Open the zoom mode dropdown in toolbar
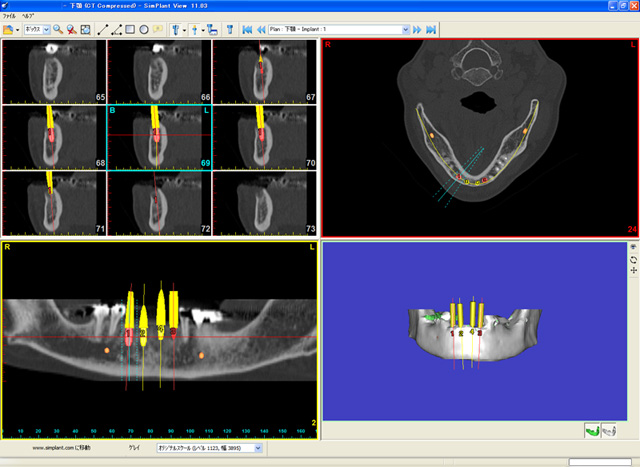The width and height of the screenshot is (640, 467). click(x=48, y=30)
